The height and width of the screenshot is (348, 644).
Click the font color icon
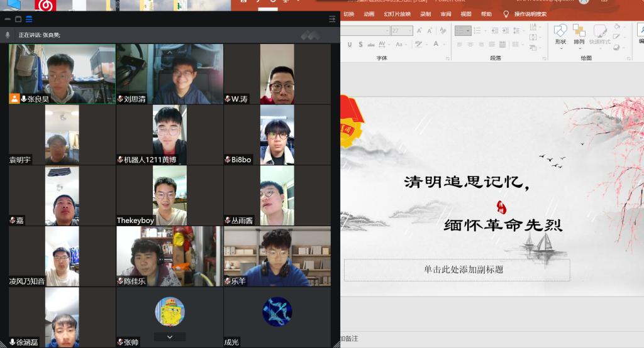click(x=436, y=45)
